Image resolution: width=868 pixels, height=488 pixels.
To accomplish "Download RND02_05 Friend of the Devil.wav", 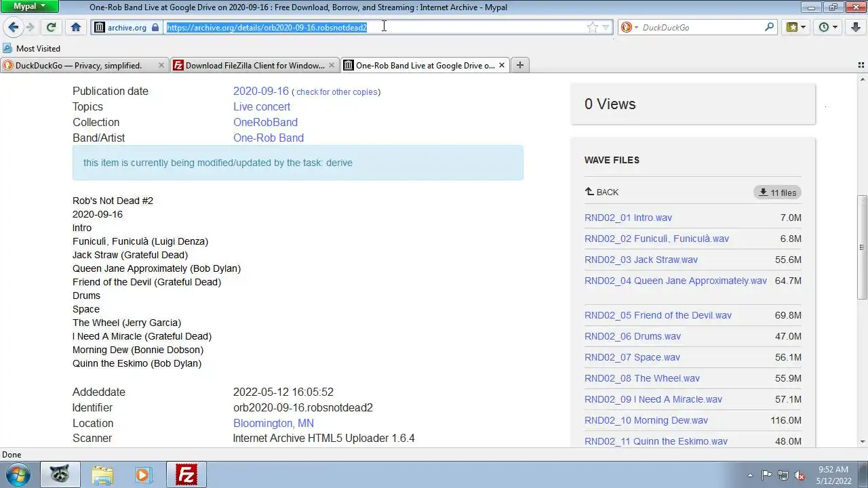I will 658,315.
